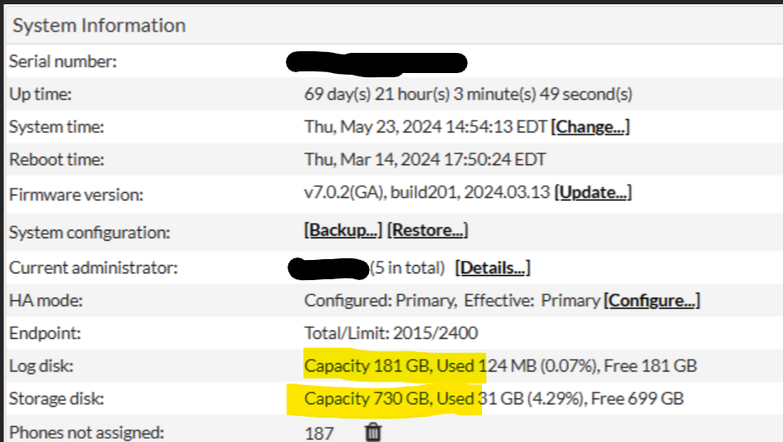The width and height of the screenshot is (783, 442).
Task: Open the system configuration Backup link
Action: point(342,230)
